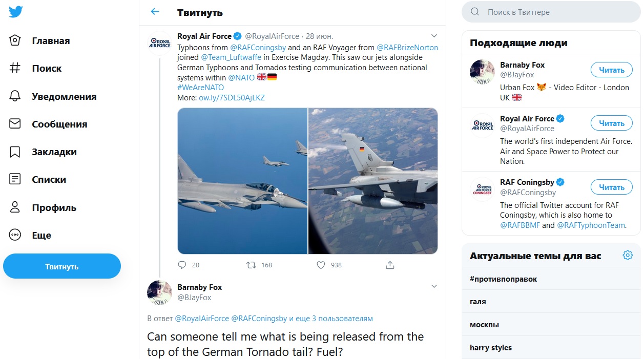Retweet the Royal Air Force tweet
Screen dimensions: 644x359
[x=251, y=265]
